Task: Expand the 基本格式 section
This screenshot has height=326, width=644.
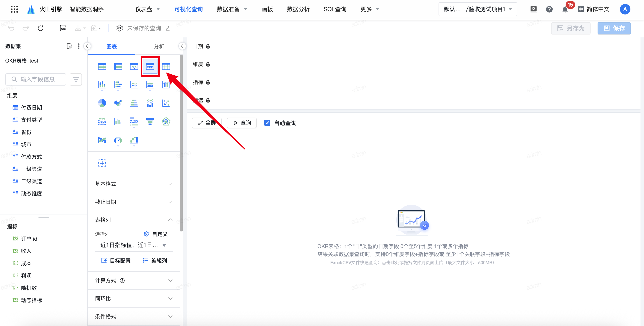Action: 134,184
